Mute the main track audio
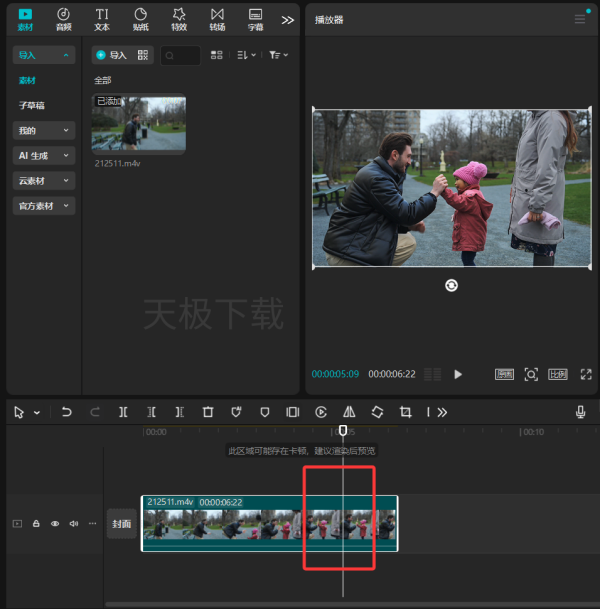Image resolution: width=600 pixels, height=609 pixels. coord(74,524)
